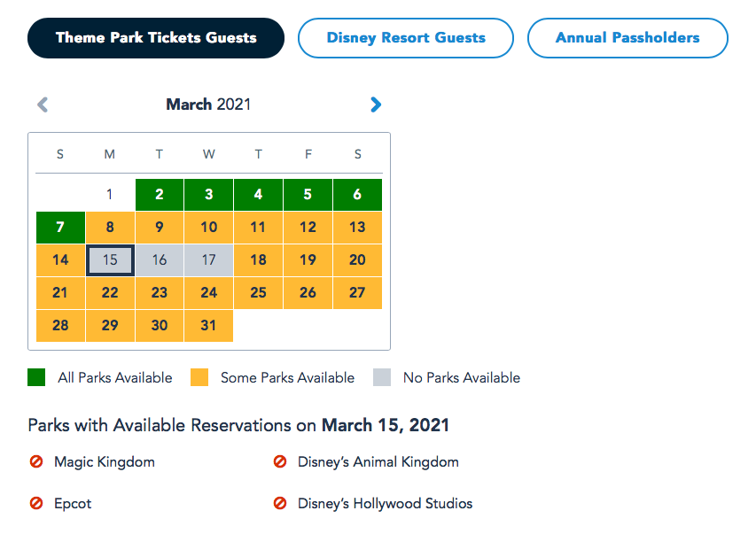Image resolution: width=756 pixels, height=534 pixels.
Task: Pick March 31 on the calendar
Action: click(208, 325)
